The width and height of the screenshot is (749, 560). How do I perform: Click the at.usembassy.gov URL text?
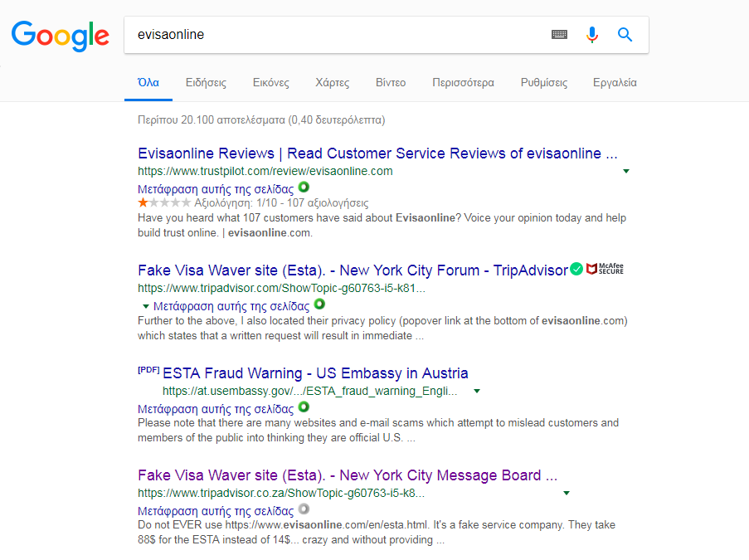point(309,391)
